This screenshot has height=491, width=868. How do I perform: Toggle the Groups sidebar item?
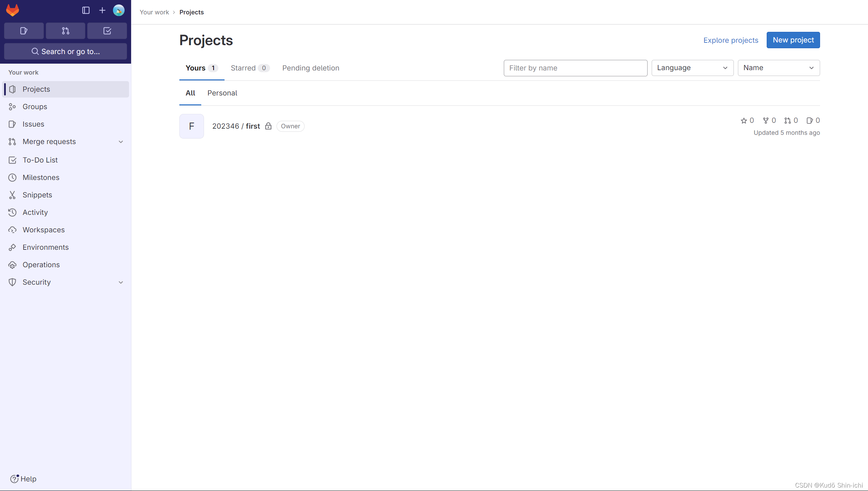(x=35, y=106)
